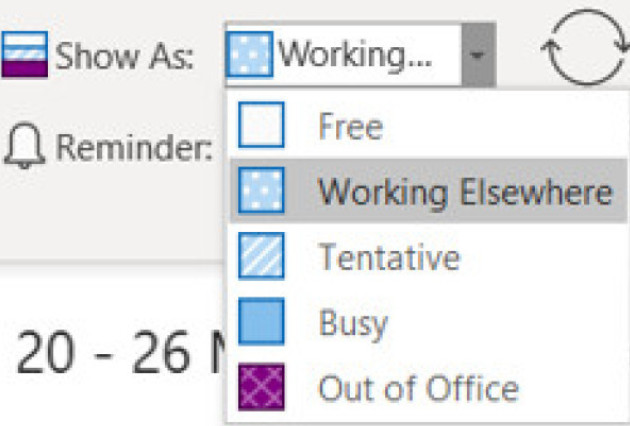This screenshot has height=426, width=630.
Task: Click the striped Tentative swatch icon
Action: 262,257
